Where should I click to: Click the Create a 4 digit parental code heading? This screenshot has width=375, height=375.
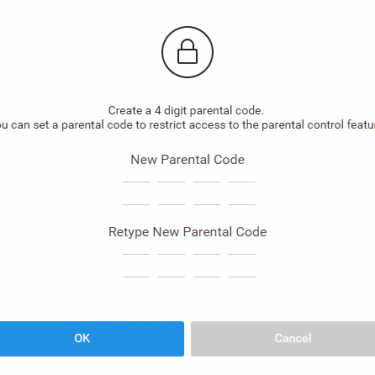tap(186, 110)
